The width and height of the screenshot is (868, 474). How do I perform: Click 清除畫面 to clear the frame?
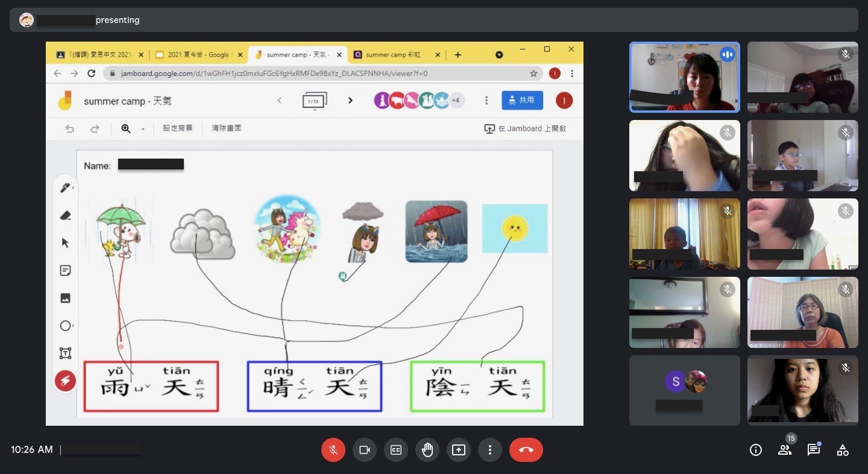pyautogui.click(x=226, y=128)
